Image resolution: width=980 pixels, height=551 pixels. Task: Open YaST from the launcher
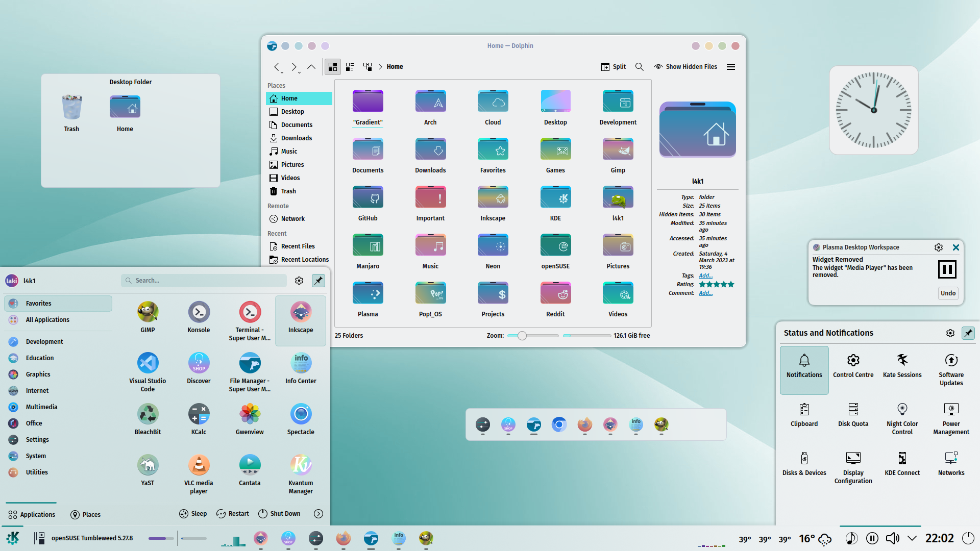coord(148,469)
